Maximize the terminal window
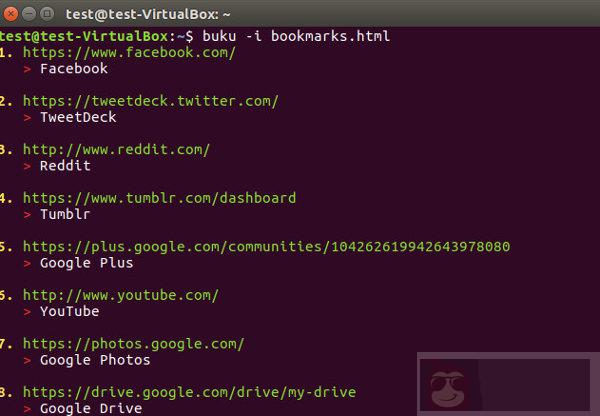600x416 pixels. tap(47, 14)
